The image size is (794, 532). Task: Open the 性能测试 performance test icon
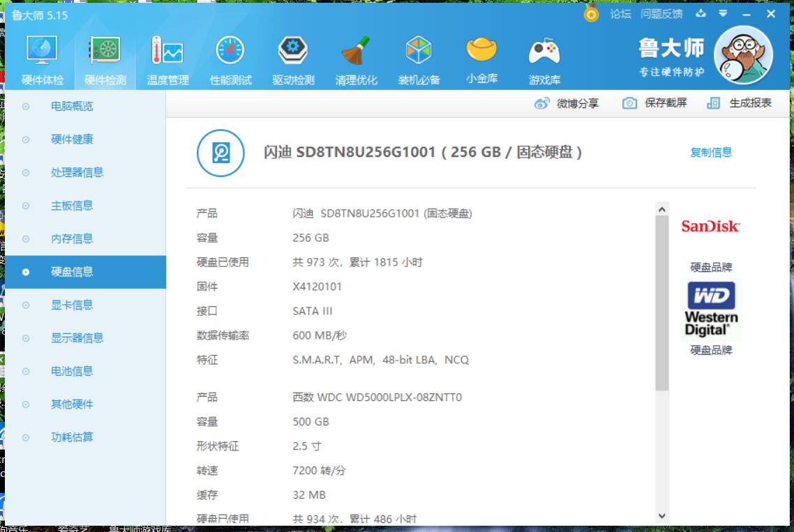point(230,52)
